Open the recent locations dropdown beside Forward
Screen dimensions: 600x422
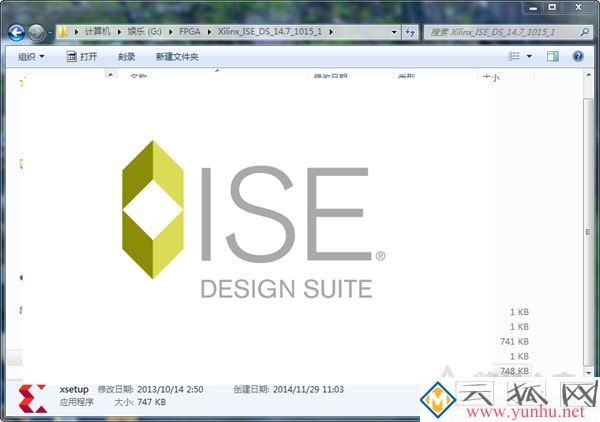pyautogui.click(x=50, y=33)
